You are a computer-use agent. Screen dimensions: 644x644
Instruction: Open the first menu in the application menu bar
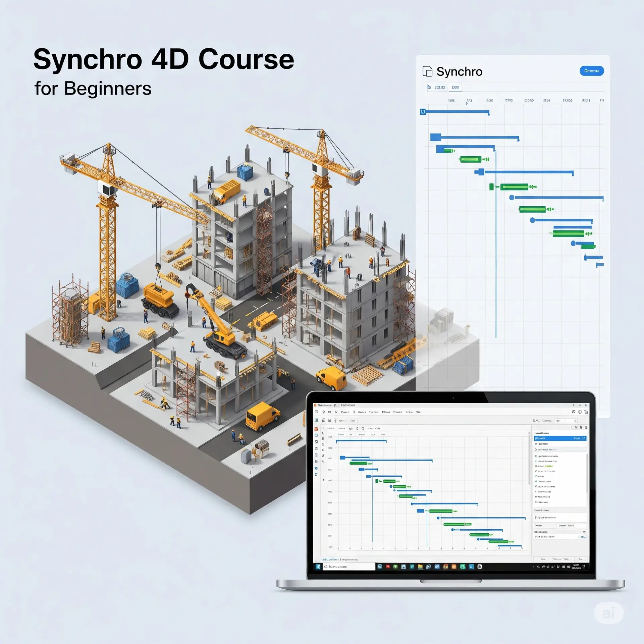tap(345, 412)
